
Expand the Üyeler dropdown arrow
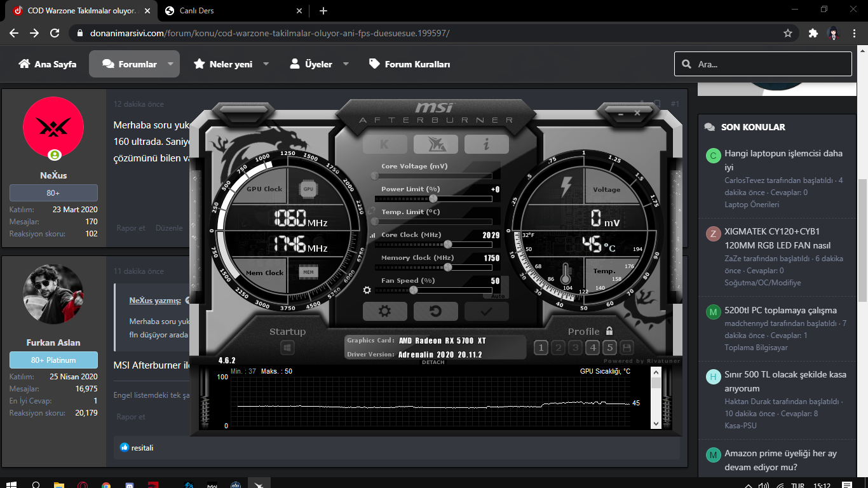click(346, 64)
